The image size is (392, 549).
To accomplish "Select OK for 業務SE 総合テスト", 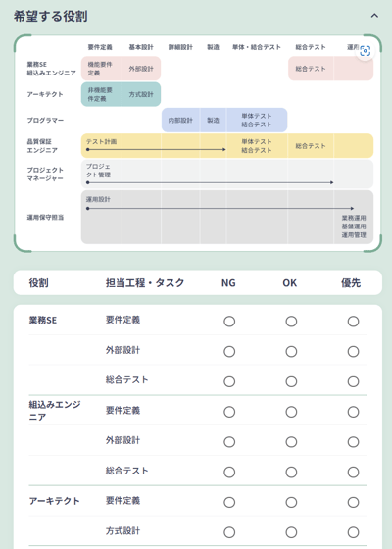I will (x=291, y=381).
